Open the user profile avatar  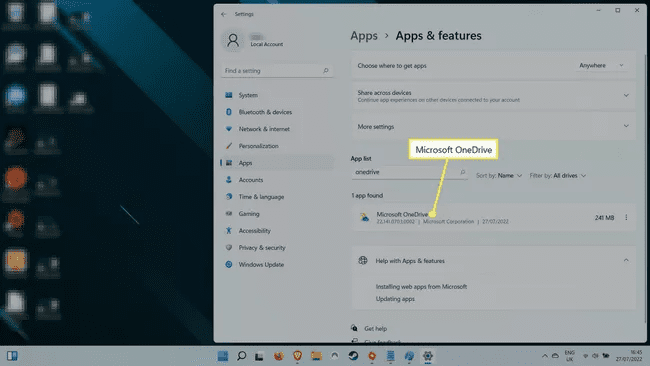coord(233,40)
